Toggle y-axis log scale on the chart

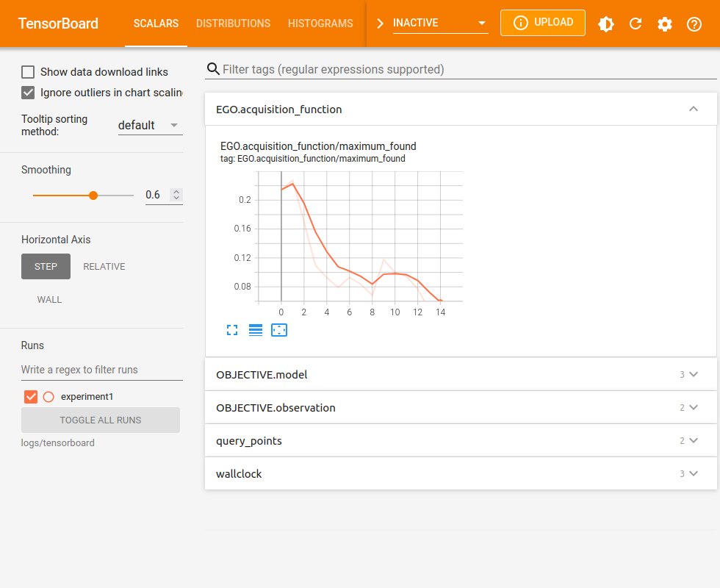tap(256, 330)
